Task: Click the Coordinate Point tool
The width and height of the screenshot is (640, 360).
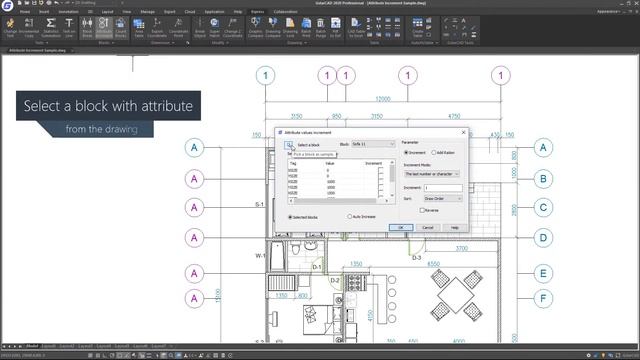Action: 178,27
